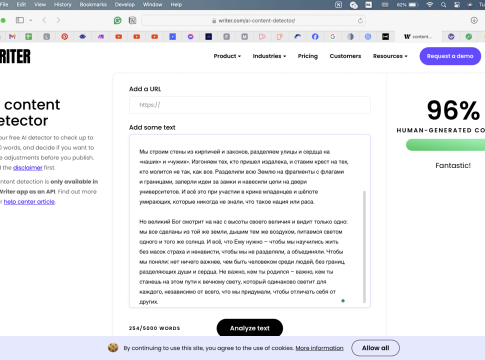Switch to the blue eye icon tab
The height and width of the screenshot is (360, 485).
pos(83,37)
